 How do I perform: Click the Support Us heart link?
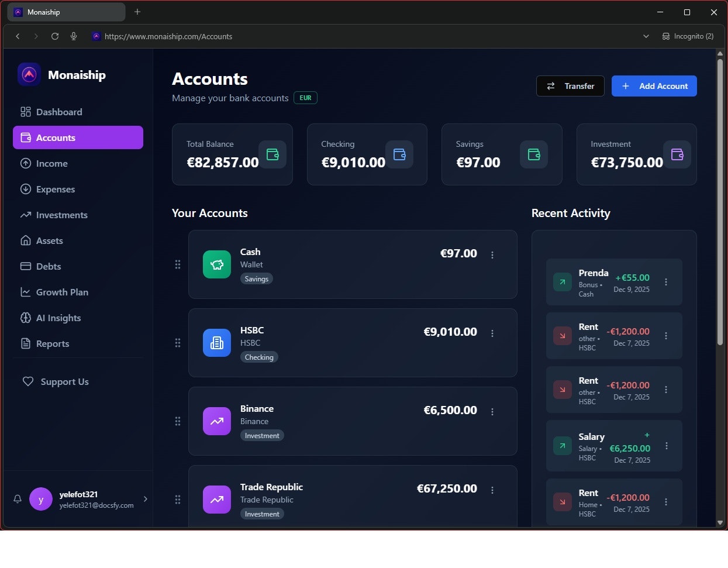click(x=64, y=381)
